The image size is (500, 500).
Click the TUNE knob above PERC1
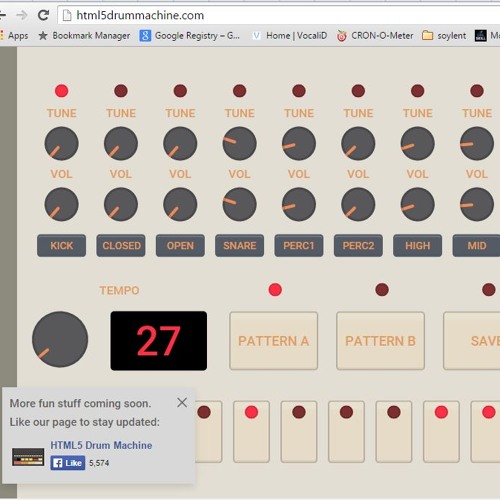pyautogui.click(x=299, y=144)
